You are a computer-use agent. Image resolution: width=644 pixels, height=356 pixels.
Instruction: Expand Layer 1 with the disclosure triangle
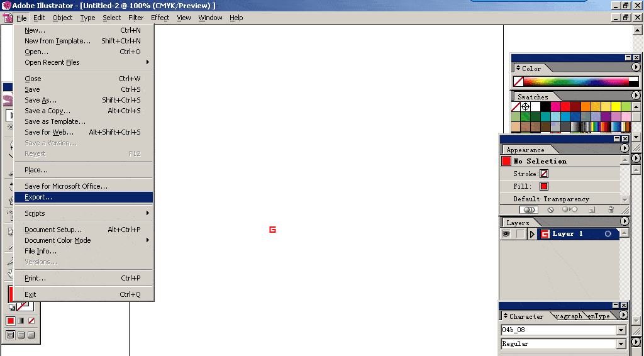pyautogui.click(x=532, y=234)
